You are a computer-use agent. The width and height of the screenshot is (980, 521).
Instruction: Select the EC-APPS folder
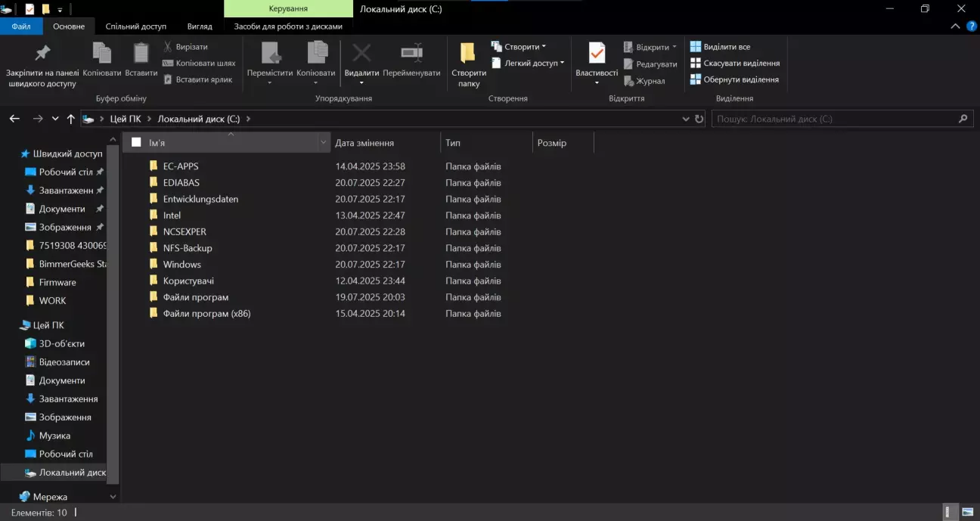pos(181,166)
